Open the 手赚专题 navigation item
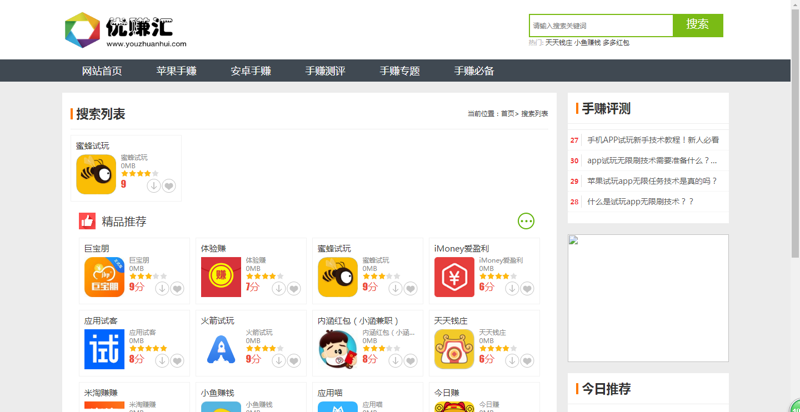The image size is (800, 412). click(399, 71)
